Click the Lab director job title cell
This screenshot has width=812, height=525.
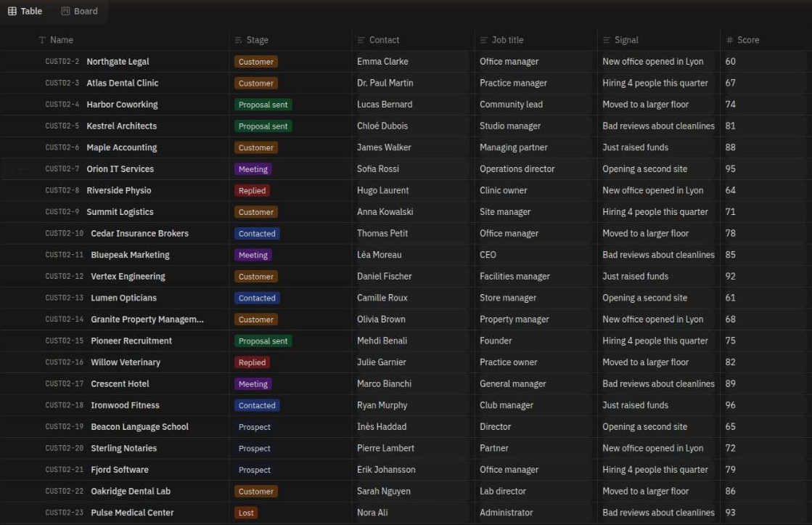pos(502,492)
